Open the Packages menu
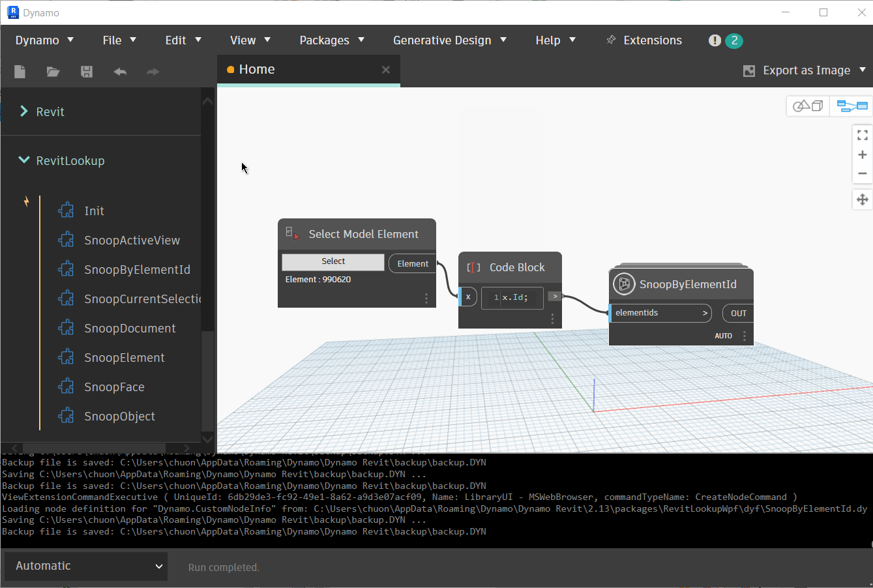Screen dimensions: 873x588 pyautogui.click(x=331, y=40)
